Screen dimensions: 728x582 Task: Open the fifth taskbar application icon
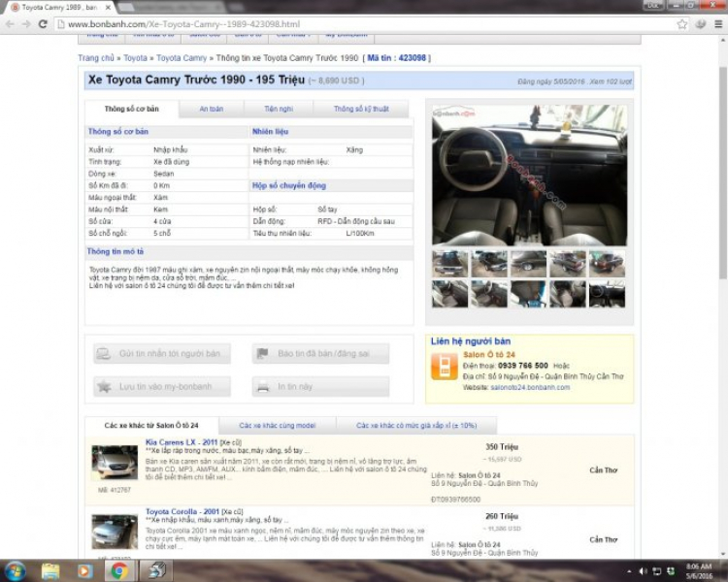point(156,571)
